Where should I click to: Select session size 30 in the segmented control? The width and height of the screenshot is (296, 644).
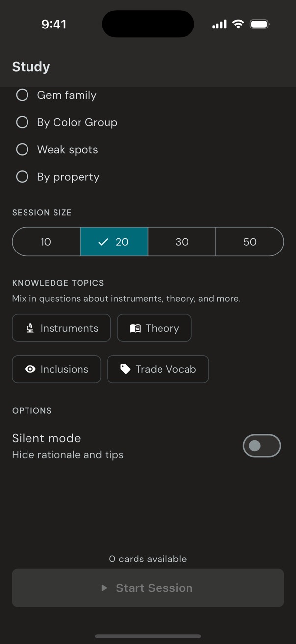pyautogui.click(x=182, y=242)
